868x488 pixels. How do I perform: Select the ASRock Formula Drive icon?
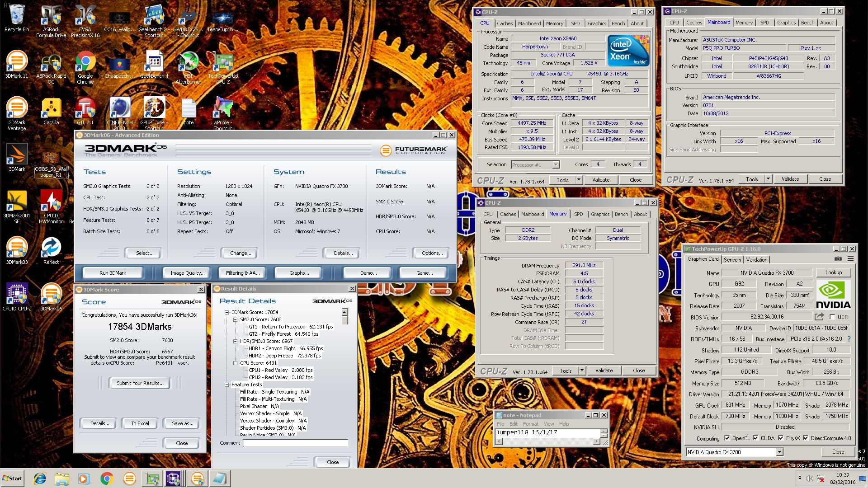[x=51, y=21]
